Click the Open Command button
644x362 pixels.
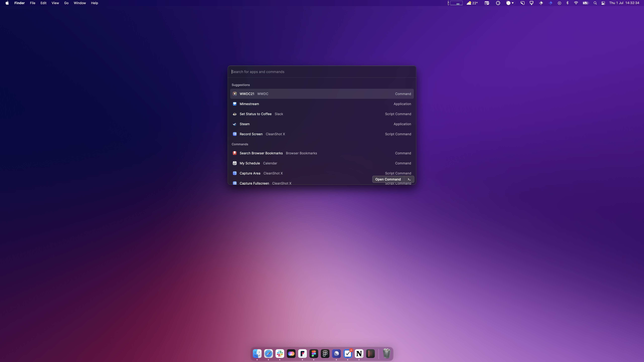point(388,179)
